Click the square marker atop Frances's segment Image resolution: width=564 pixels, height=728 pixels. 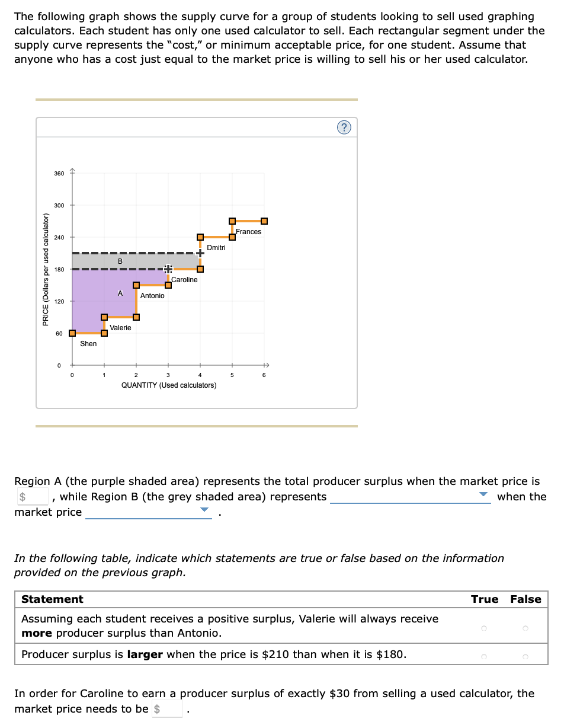232,221
